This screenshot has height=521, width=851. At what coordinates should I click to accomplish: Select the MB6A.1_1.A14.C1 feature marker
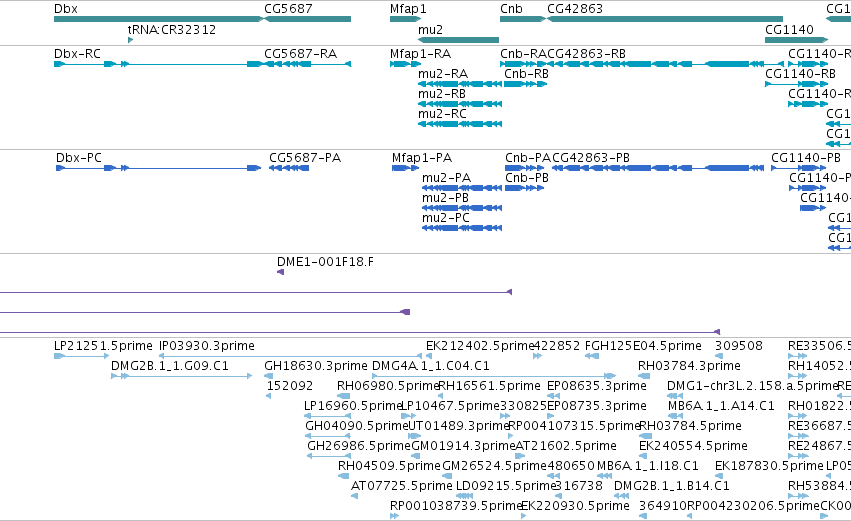[x=676, y=416]
